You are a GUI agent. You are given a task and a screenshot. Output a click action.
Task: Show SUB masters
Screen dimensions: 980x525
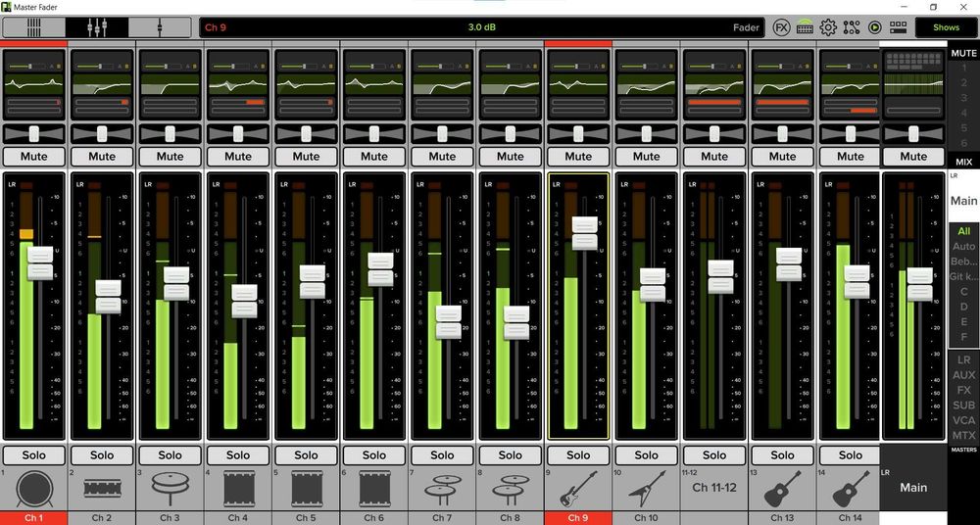963,405
